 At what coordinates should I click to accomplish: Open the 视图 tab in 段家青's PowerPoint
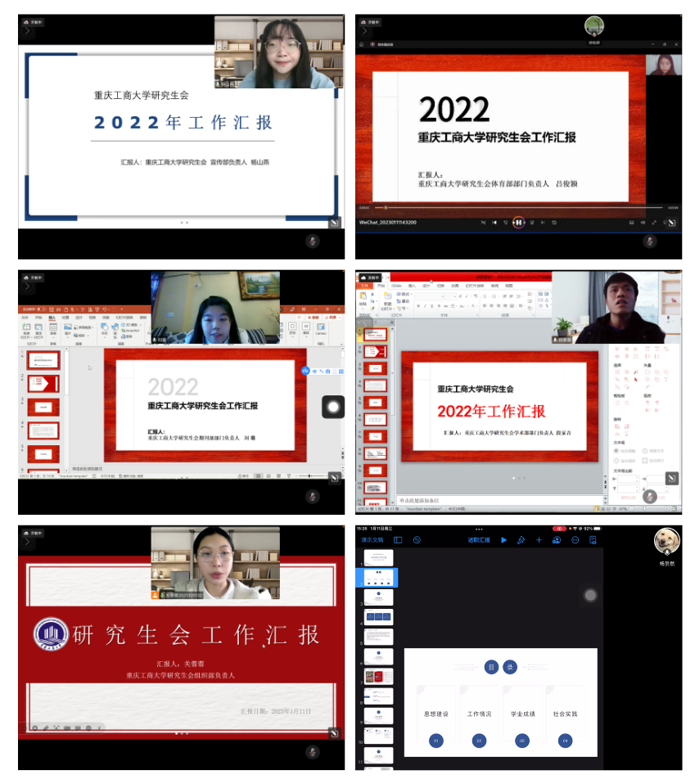[508, 286]
